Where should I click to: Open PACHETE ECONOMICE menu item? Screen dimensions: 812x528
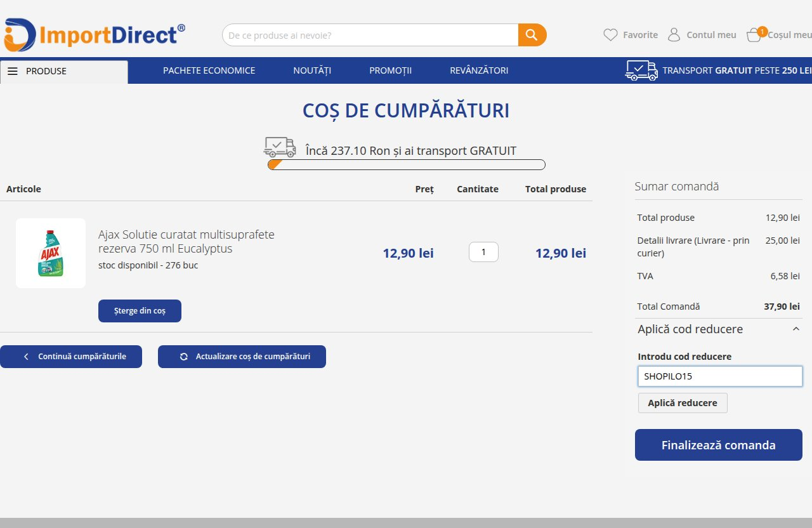209,70
